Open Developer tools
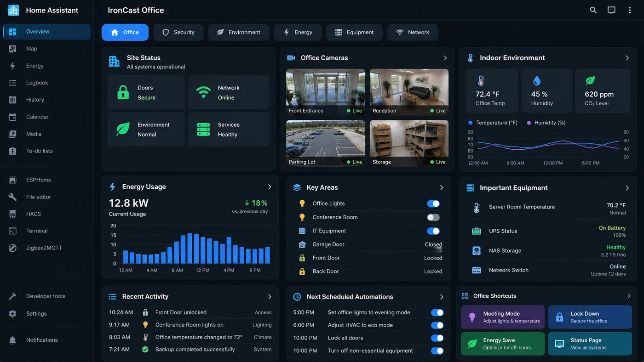The height and width of the screenshot is (362, 644). 46,296
